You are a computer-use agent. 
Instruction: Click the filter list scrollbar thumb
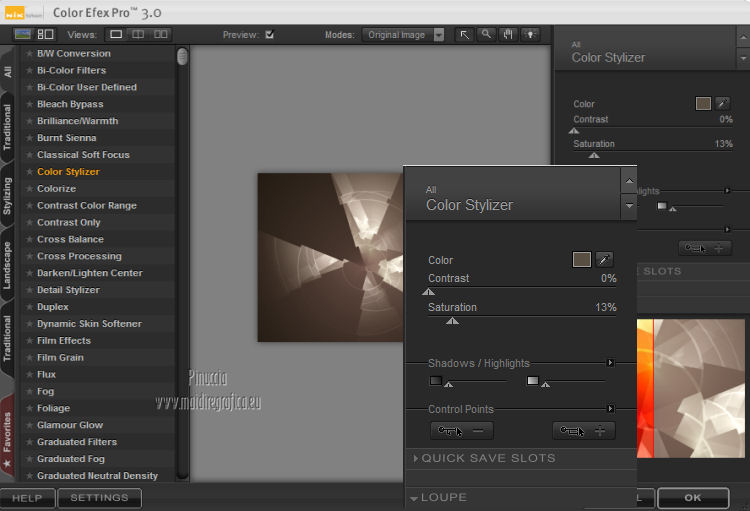tap(182, 56)
